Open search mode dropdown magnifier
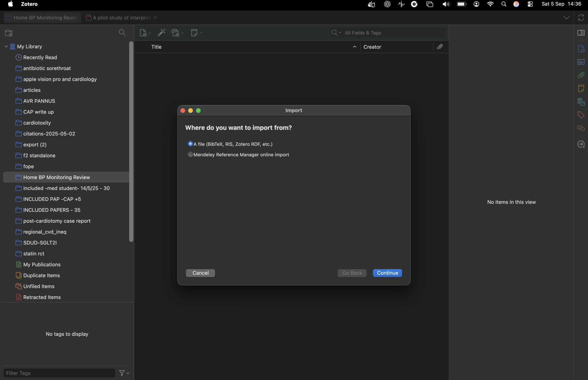 click(336, 33)
